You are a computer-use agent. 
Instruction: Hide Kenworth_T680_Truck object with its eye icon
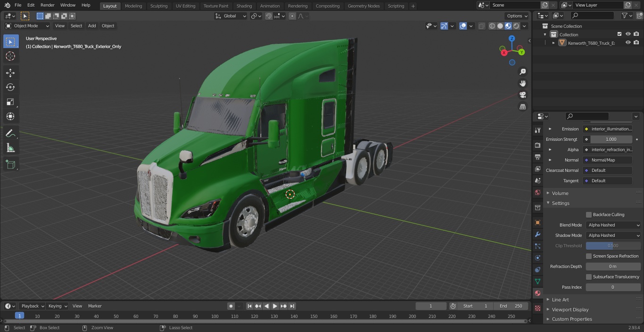tap(628, 42)
